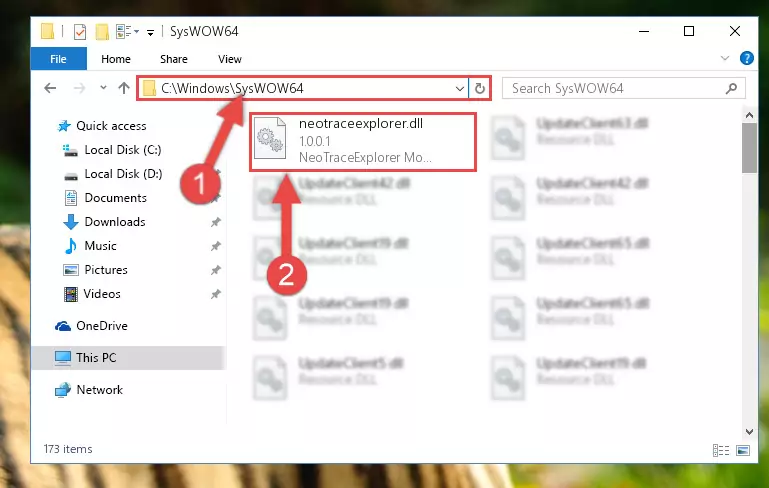Close the SysWOW64 window
The image size is (769, 488).
(x=735, y=31)
